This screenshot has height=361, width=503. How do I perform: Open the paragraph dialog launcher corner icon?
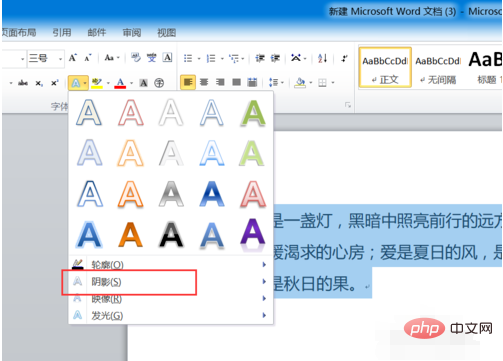(348, 105)
